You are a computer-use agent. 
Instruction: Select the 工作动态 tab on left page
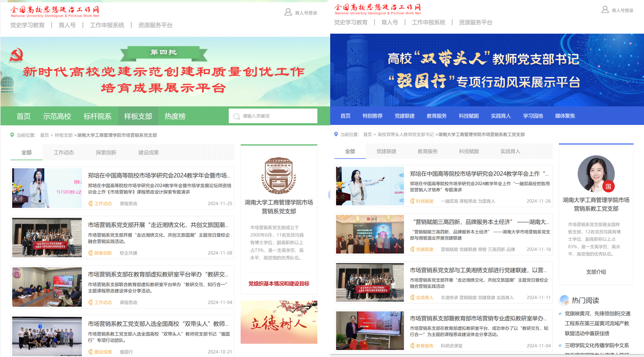64,152
